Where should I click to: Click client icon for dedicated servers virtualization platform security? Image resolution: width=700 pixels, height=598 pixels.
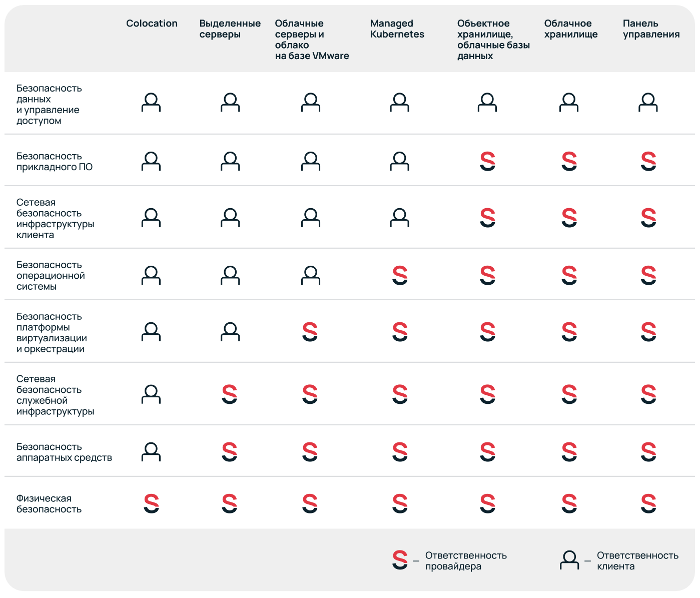click(x=230, y=332)
